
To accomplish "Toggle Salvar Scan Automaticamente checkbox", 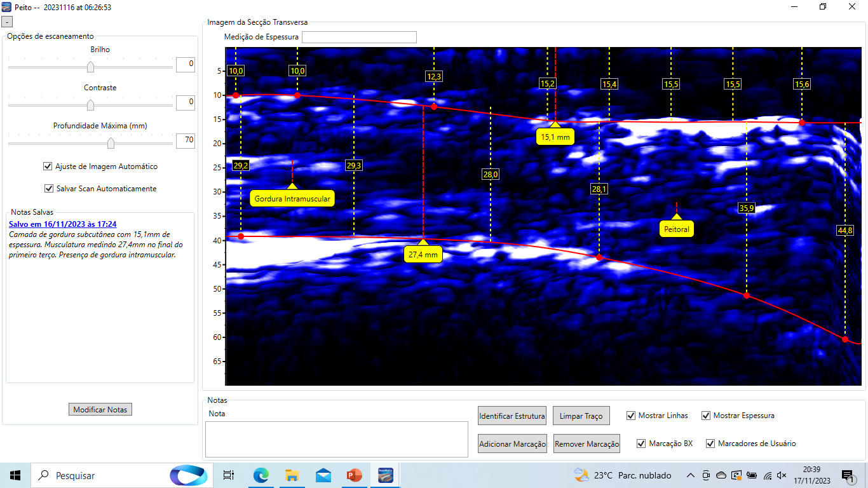I will coord(48,189).
